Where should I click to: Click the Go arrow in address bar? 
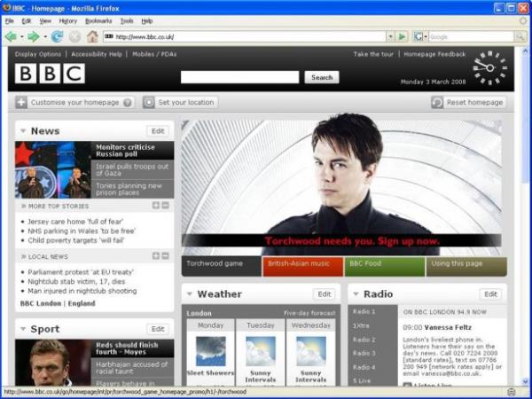click(x=403, y=36)
